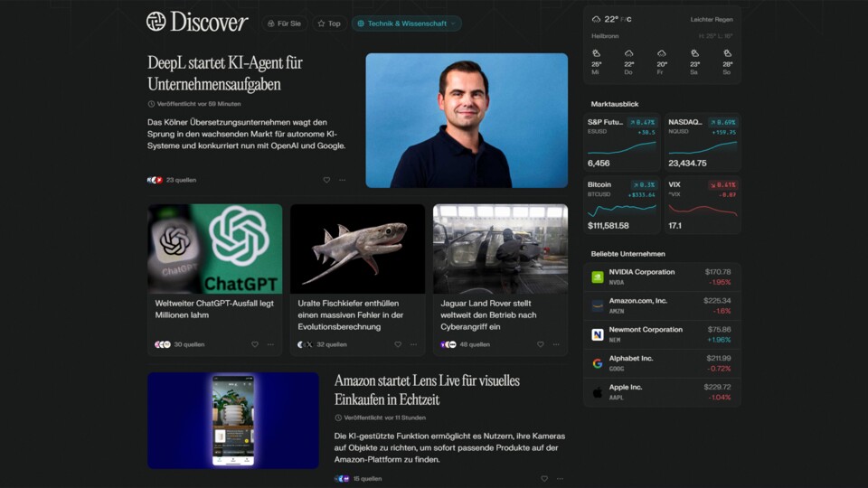View 48 quellen of the Jaguar article
The width and height of the screenshot is (868, 488).
[465, 344]
